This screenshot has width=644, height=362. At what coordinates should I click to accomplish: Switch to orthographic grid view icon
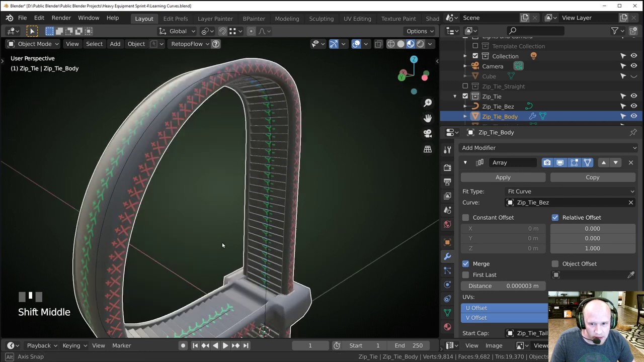(428, 149)
